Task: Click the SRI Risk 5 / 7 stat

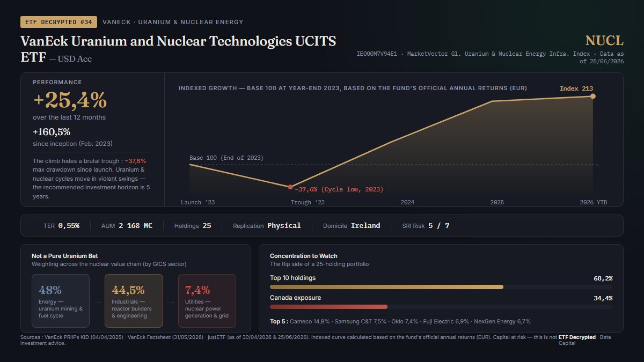Action: (426, 226)
